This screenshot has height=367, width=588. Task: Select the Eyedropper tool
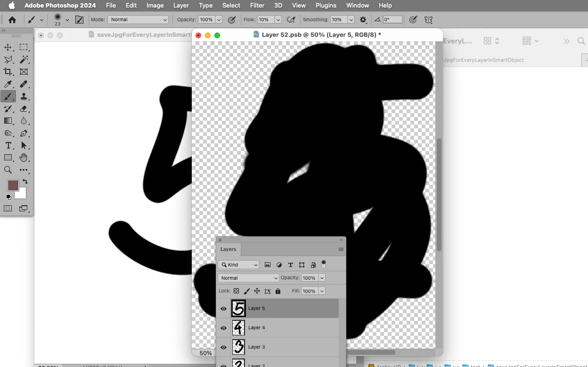(x=8, y=84)
